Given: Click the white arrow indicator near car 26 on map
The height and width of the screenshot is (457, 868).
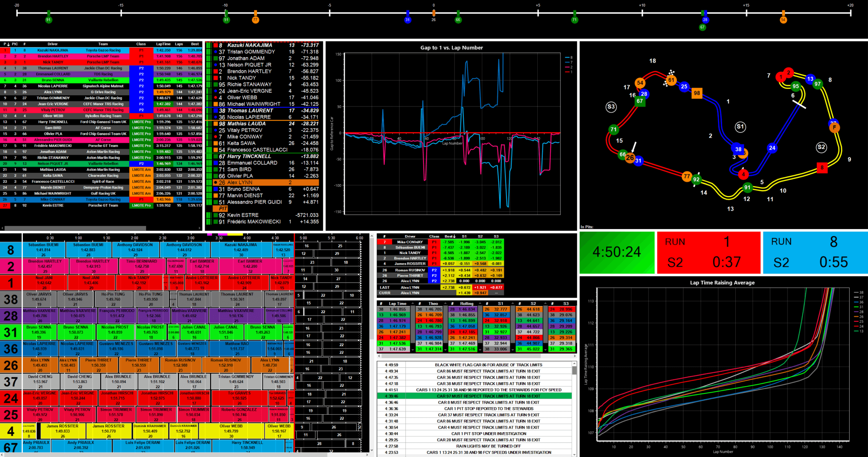Looking at the screenshot, I should (x=635, y=146).
